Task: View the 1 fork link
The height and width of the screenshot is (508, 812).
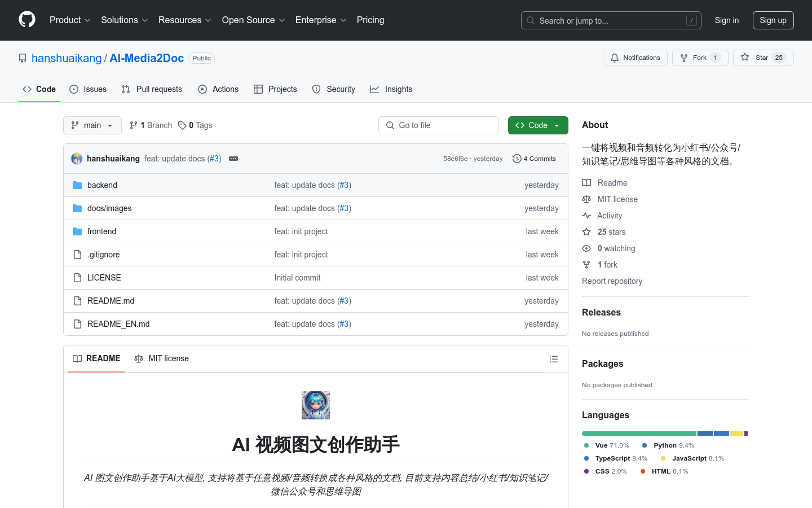Action: pos(600,265)
